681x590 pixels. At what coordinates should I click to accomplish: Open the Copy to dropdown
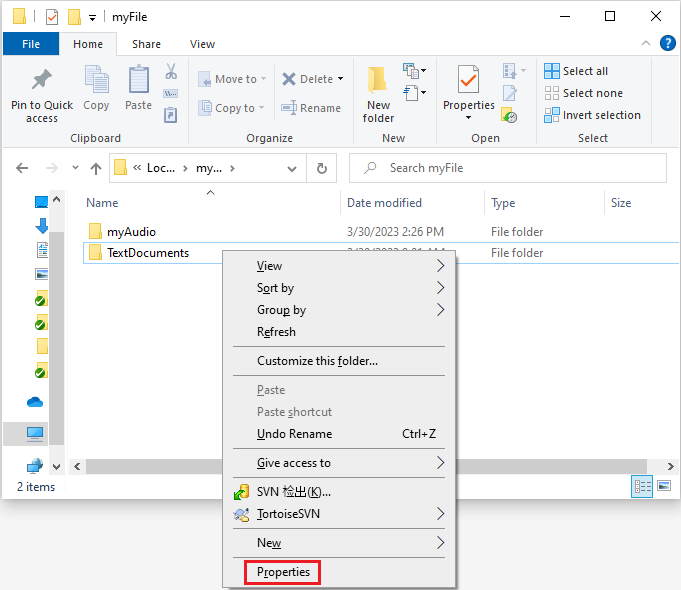pyautogui.click(x=231, y=108)
